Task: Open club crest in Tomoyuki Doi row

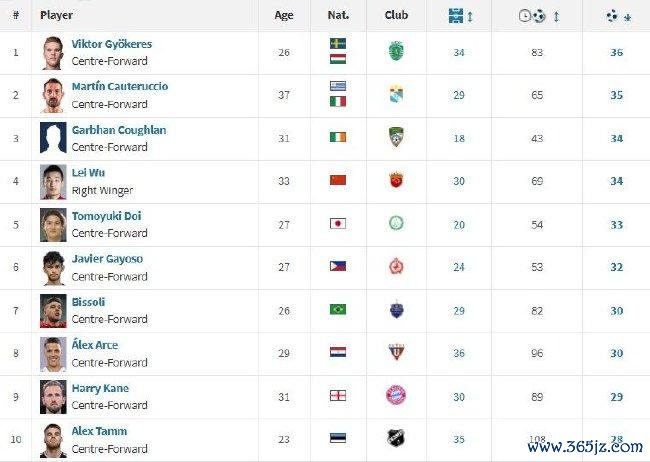Action: click(x=396, y=223)
